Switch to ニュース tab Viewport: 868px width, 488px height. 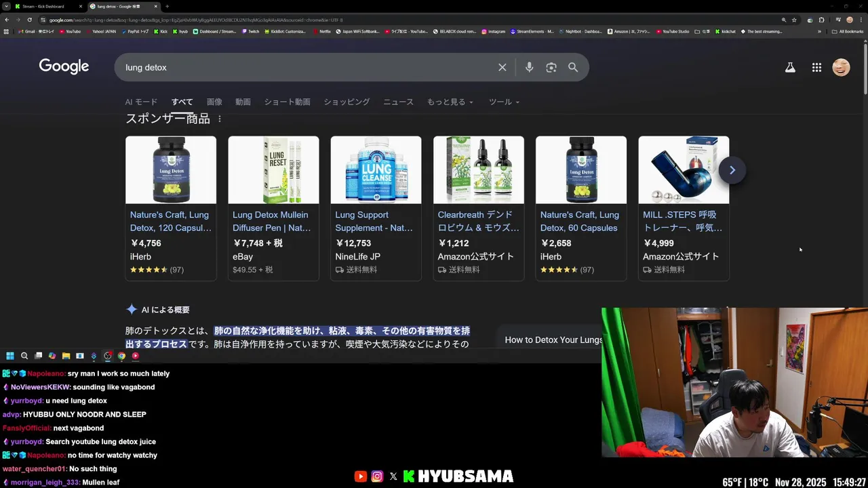point(398,102)
